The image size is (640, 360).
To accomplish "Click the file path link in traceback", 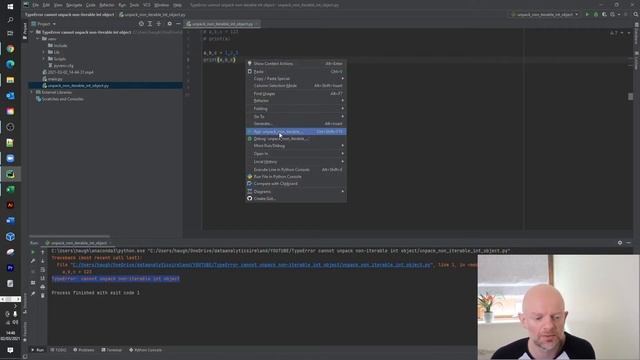I will [x=252, y=264].
